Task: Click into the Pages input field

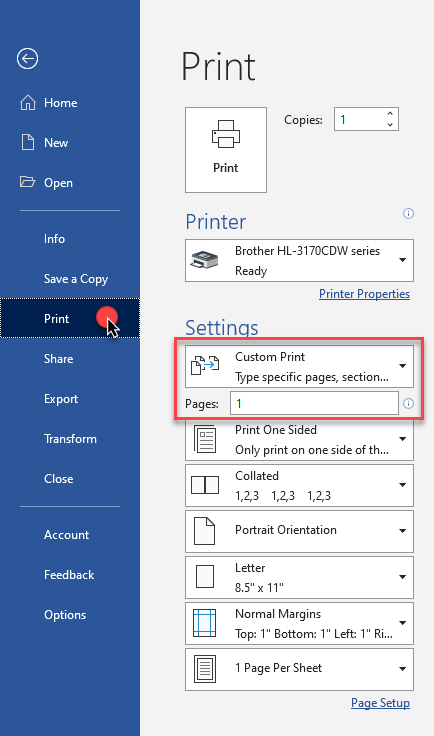Action: [x=314, y=403]
